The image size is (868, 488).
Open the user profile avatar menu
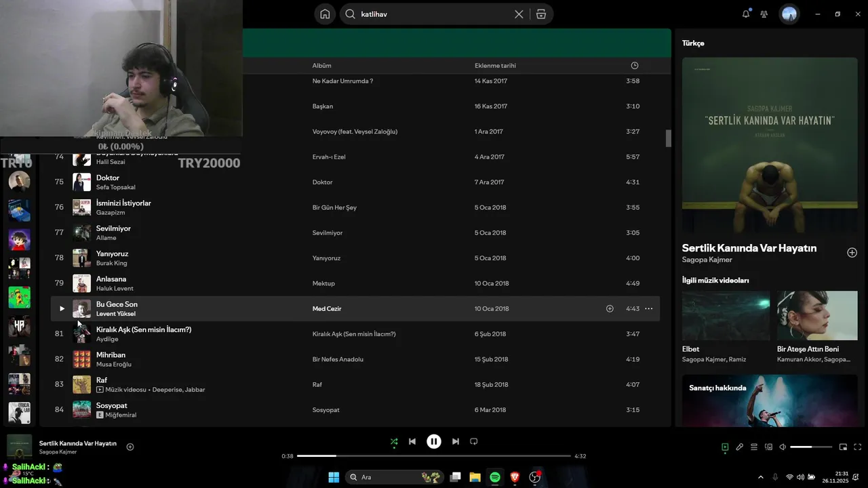point(789,14)
